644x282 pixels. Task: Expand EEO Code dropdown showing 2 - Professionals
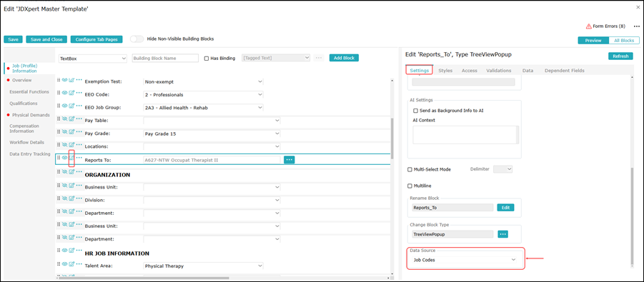(203, 95)
